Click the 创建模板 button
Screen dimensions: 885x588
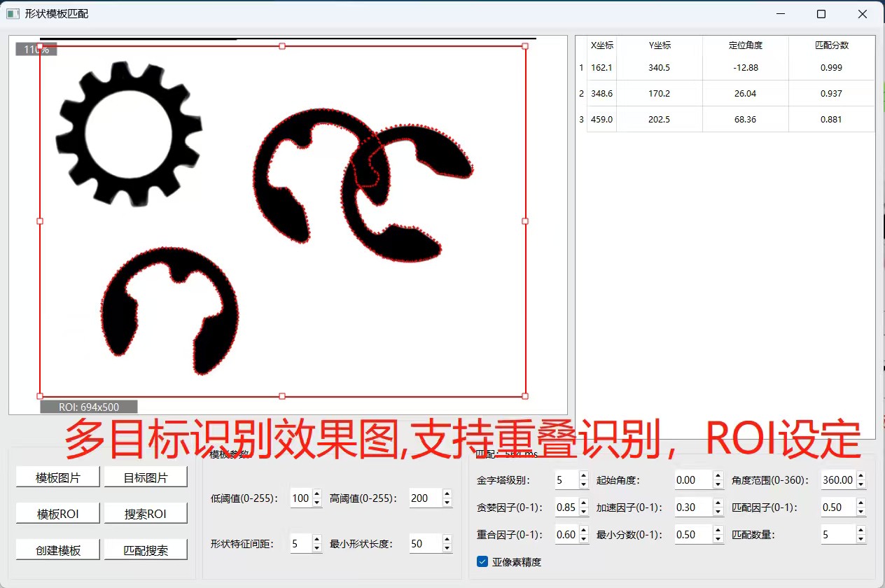click(58, 549)
